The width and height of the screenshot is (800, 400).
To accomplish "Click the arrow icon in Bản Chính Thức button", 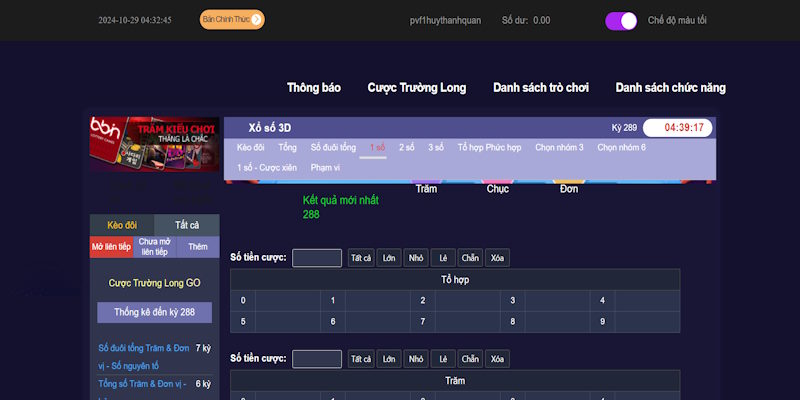I will click(x=257, y=19).
